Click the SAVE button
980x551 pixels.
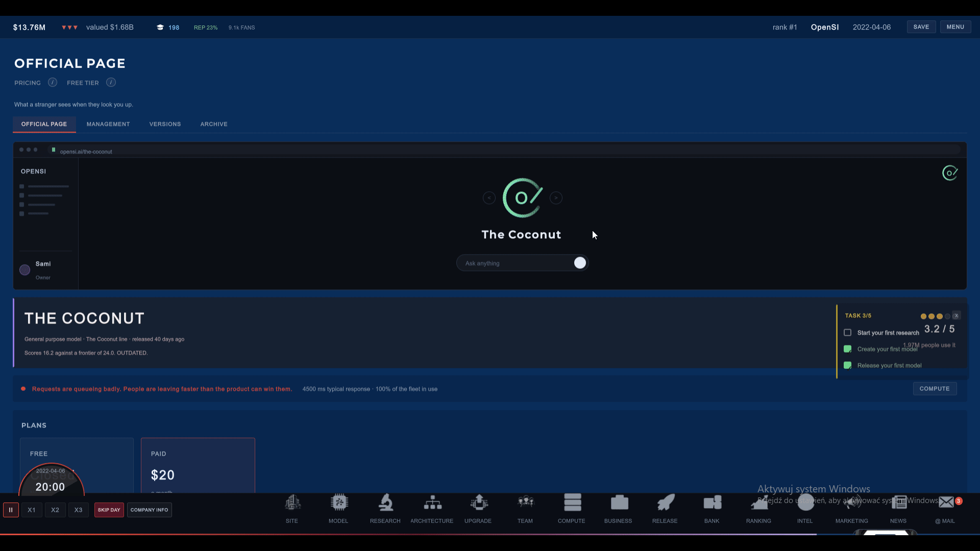click(921, 27)
